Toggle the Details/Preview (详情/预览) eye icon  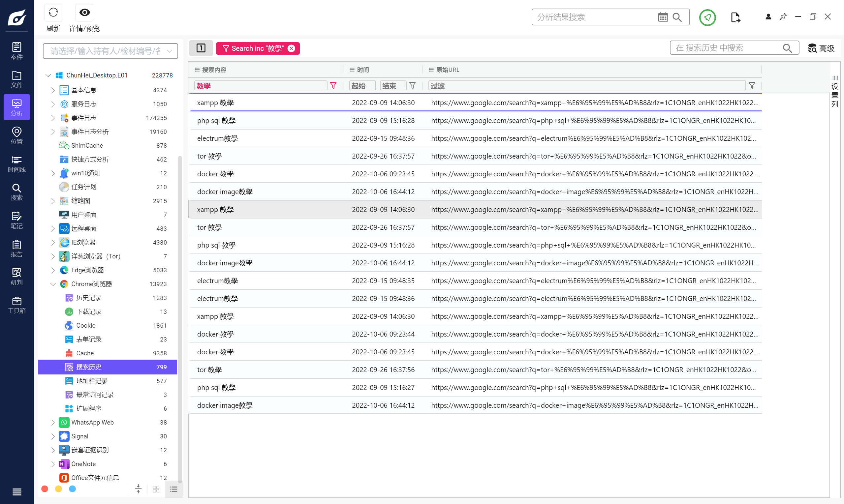tap(84, 13)
